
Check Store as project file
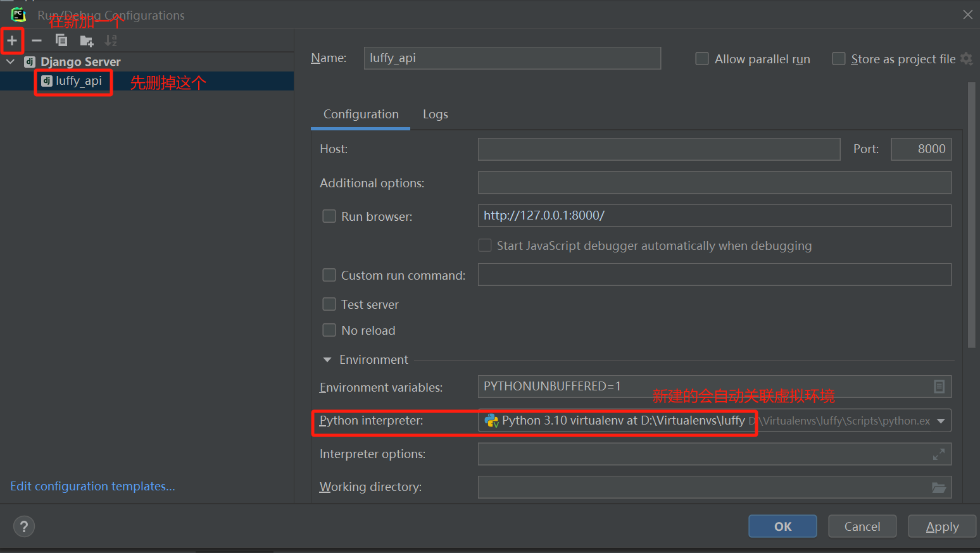[839, 59]
